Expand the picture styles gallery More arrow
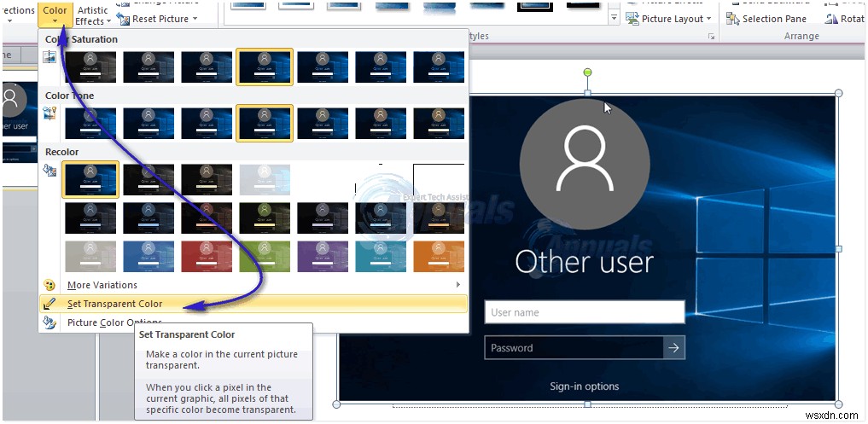Viewport: 868px width, 424px height. click(614, 19)
